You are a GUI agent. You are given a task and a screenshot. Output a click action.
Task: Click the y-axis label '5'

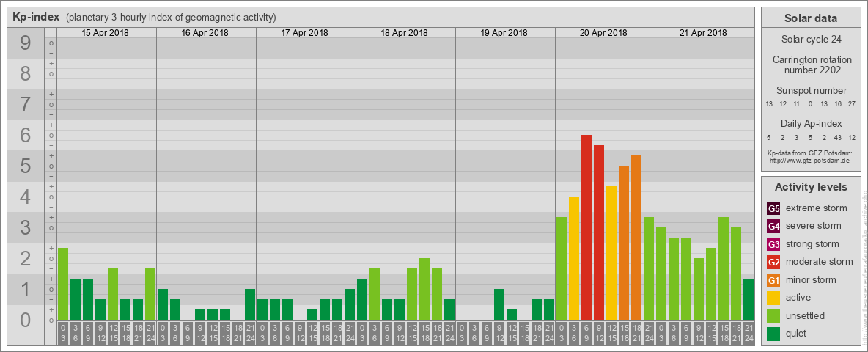pyautogui.click(x=26, y=166)
